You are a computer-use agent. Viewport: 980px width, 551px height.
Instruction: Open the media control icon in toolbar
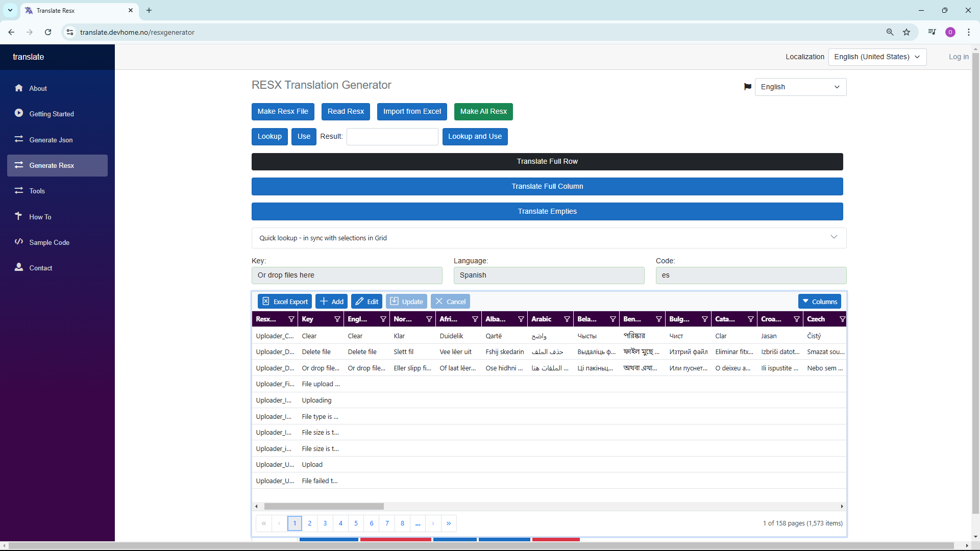[x=932, y=32]
